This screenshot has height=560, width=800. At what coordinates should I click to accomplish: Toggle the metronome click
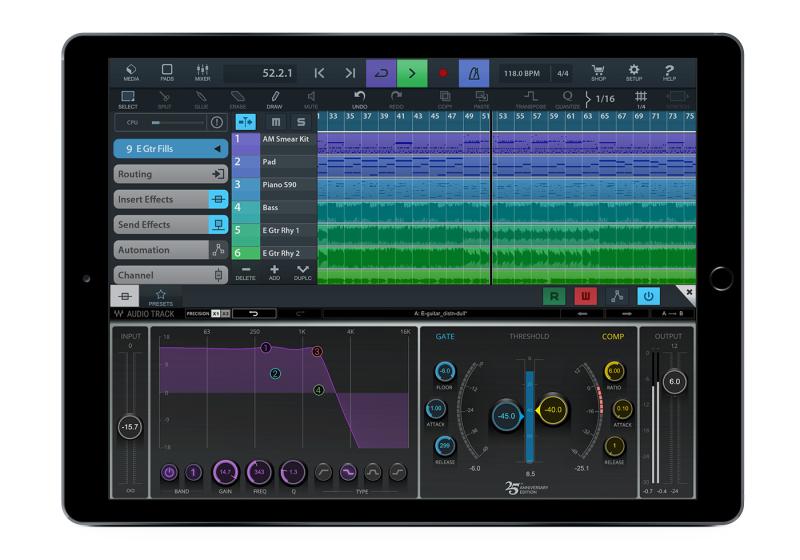(x=474, y=73)
